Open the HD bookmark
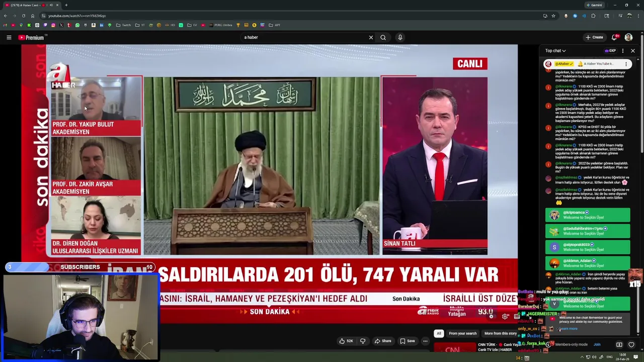The image size is (644, 362). tap(170, 25)
